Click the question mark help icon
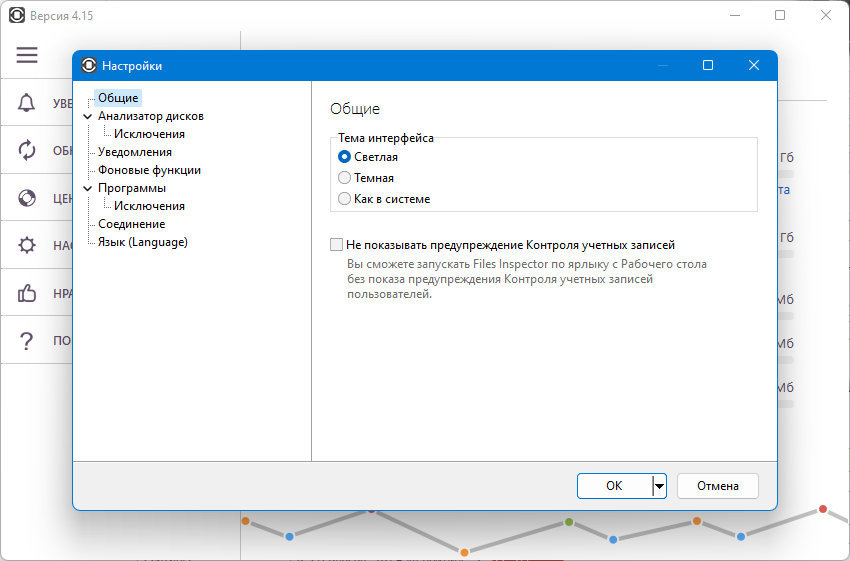Viewport: 850px width, 561px height. tap(27, 340)
